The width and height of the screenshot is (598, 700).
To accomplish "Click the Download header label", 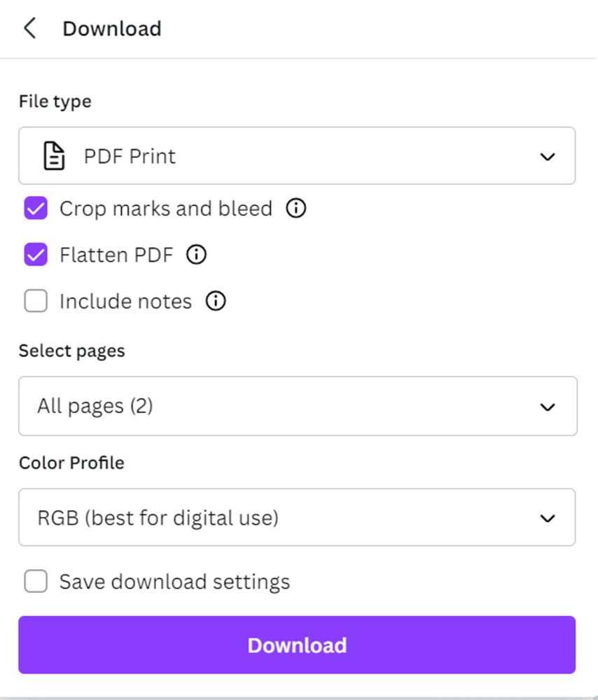I will (112, 28).
